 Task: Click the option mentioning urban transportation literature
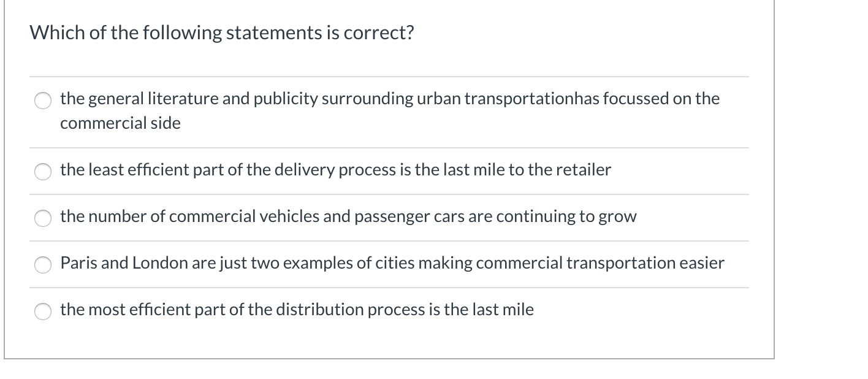click(x=389, y=98)
